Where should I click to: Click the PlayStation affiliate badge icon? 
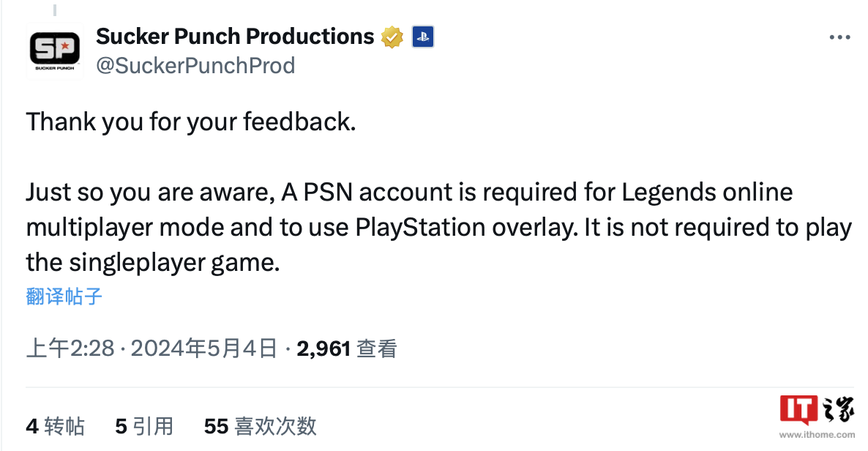pyautogui.click(x=423, y=36)
